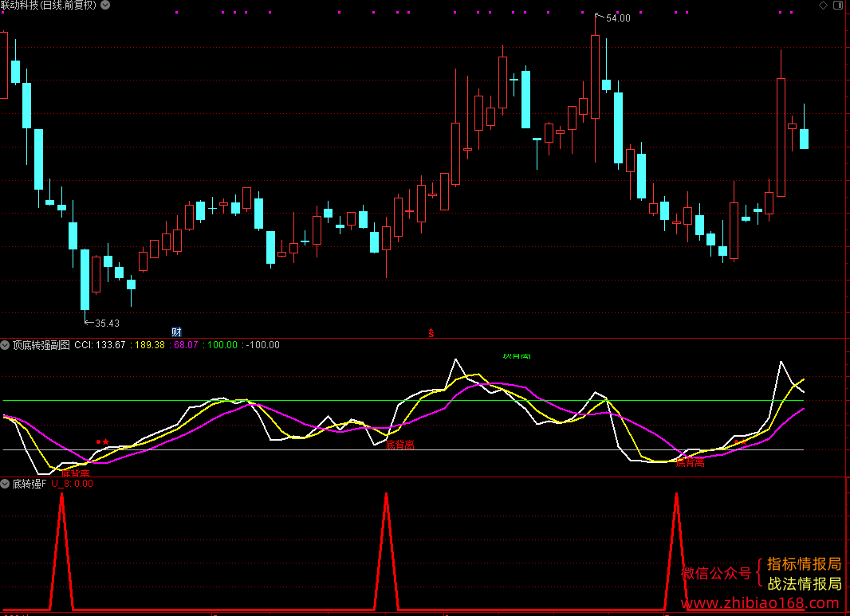This screenshot has width=850, height=616.
Task: Click the green 100.00 indicator value
Action: click(x=222, y=345)
